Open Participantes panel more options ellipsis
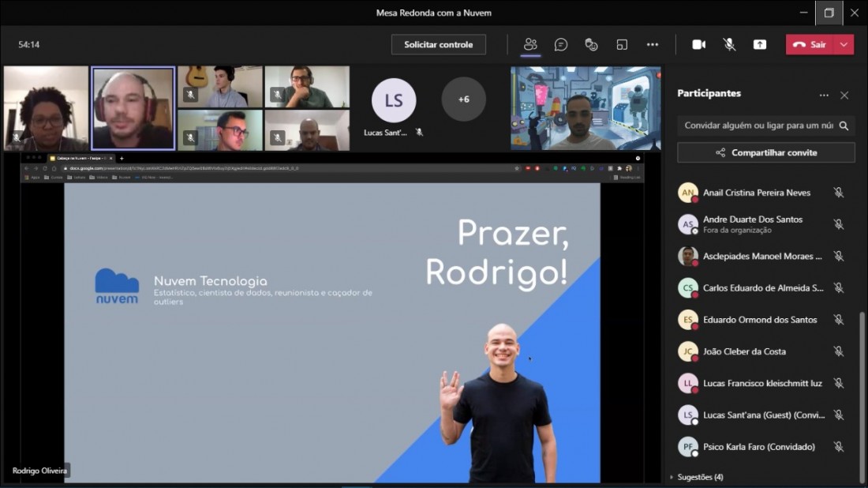Image resolution: width=868 pixels, height=488 pixels. tap(824, 95)
